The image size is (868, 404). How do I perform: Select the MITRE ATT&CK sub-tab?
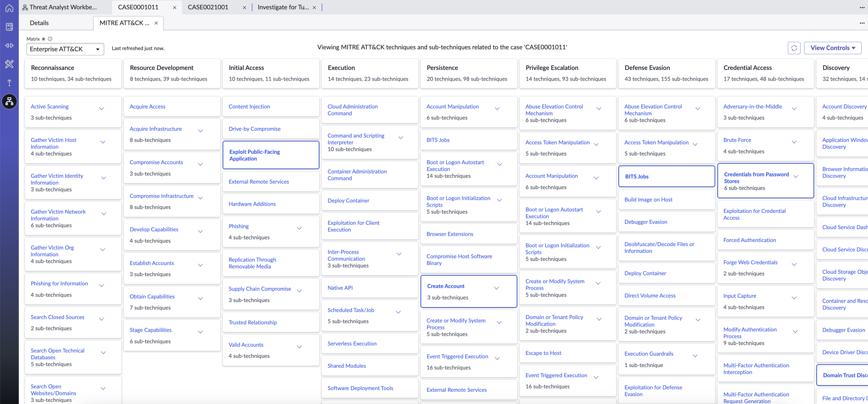125,23
